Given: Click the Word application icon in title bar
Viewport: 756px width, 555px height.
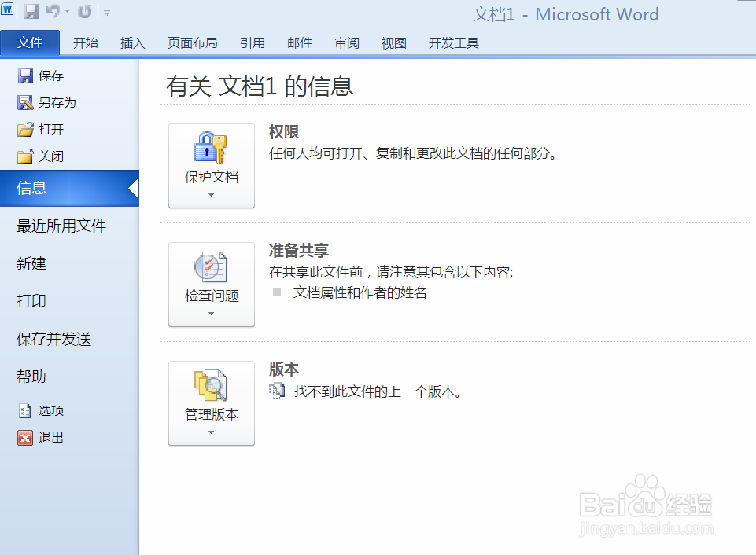Looking at the screenshot, I should [x=7, y=9].
